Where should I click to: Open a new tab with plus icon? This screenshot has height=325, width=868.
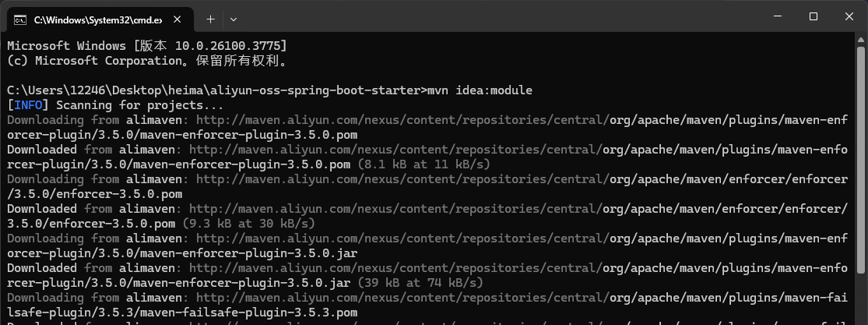[210, 19]
